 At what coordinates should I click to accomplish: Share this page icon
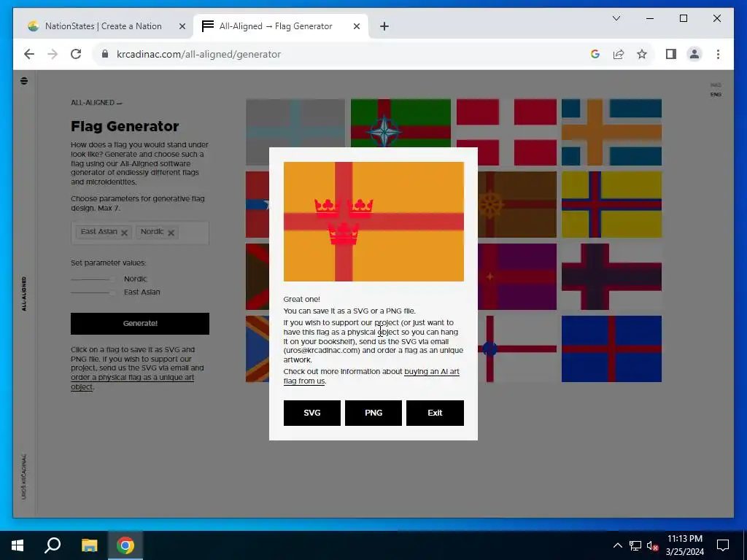click(x=619, y=54)
